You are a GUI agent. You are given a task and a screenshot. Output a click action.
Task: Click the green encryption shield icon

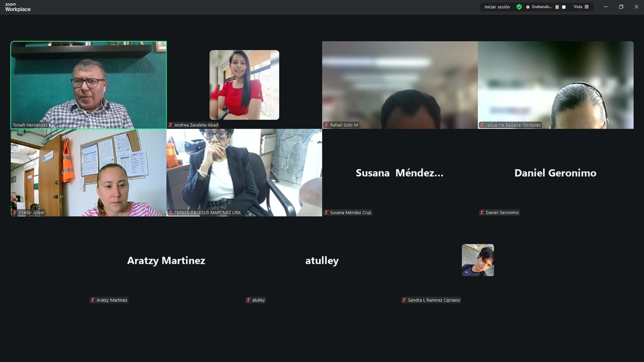point(519,7)
